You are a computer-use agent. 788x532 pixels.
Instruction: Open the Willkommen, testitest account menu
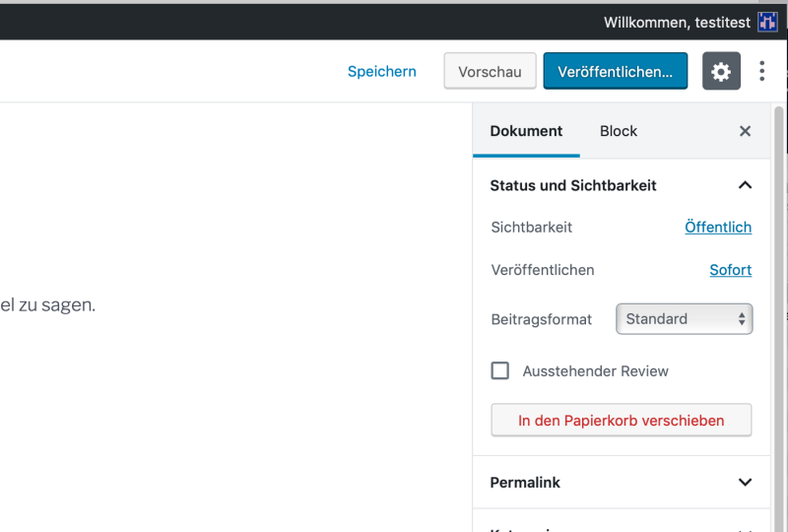[x=680, y=22]
